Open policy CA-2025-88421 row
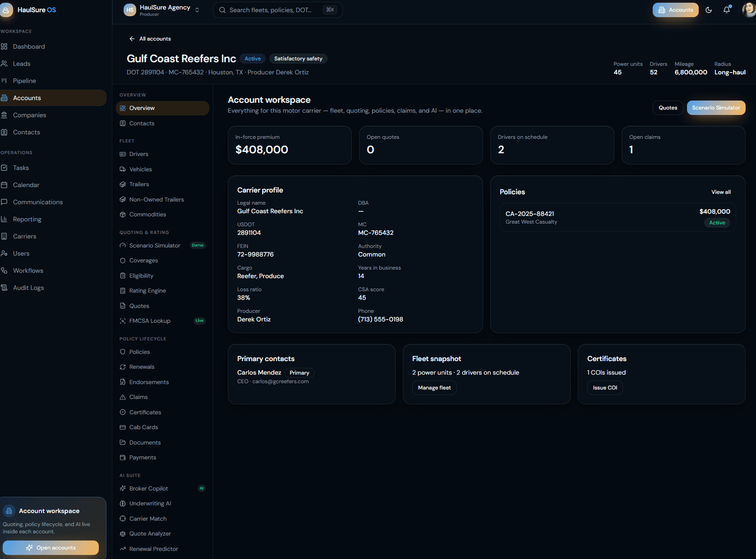The width and height of the screenshot is (756, 559). click(x=618, y=217)
